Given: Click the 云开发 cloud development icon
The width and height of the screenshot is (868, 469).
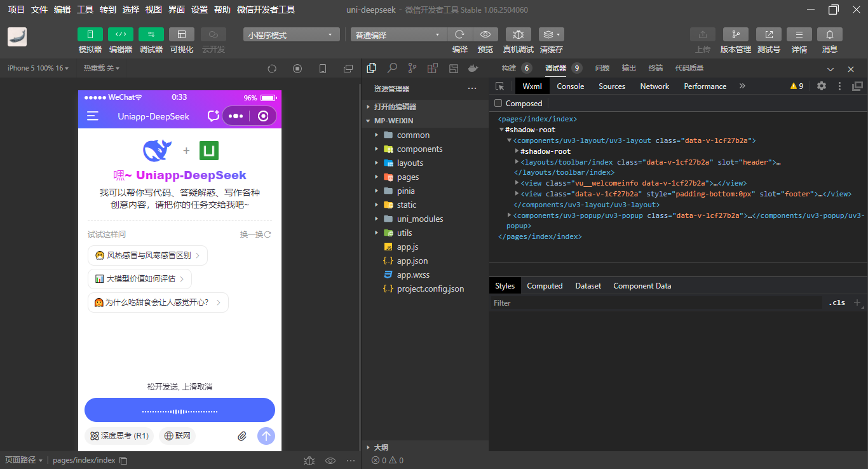Looking at the screenshot, I should [x=213, y=34].
